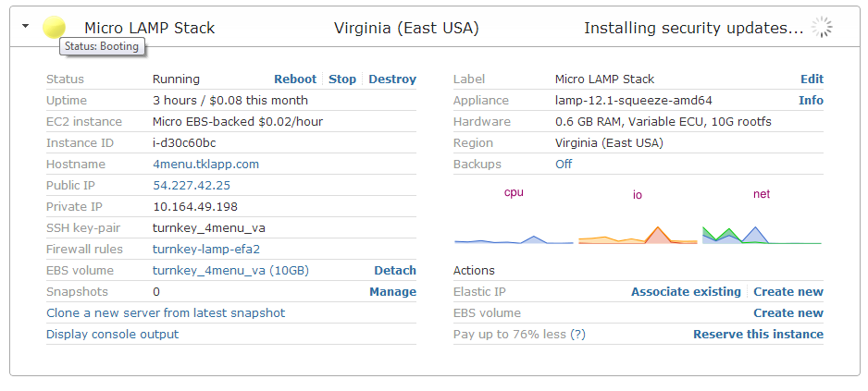Associate existing Elastic IP
Screen dimensions: 868x391
point(686,292)
